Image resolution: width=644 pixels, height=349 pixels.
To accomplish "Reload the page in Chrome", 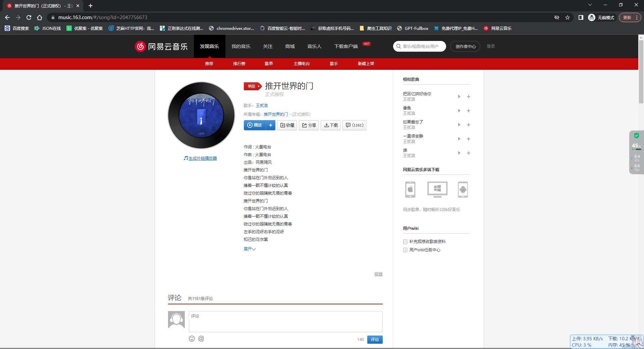I will (x=29, y=17).
